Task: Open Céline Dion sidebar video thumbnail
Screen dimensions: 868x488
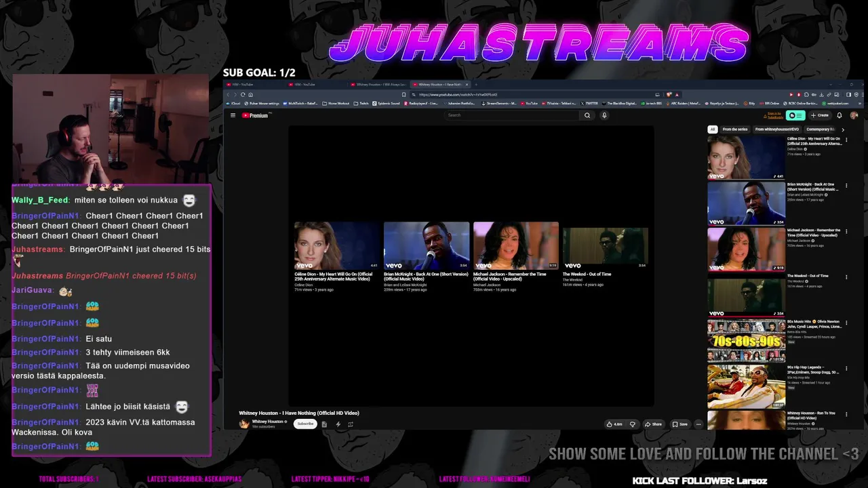Action: 746,157
